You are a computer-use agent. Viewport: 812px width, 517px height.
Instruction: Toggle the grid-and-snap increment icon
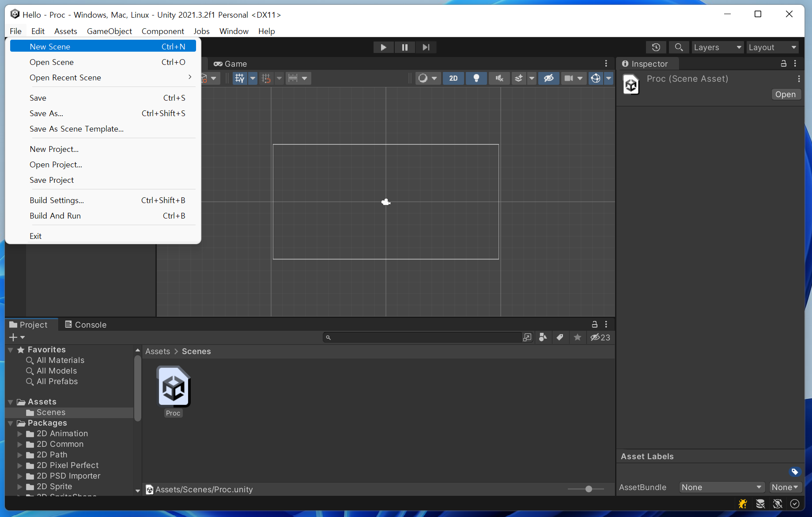pos(266,78)
